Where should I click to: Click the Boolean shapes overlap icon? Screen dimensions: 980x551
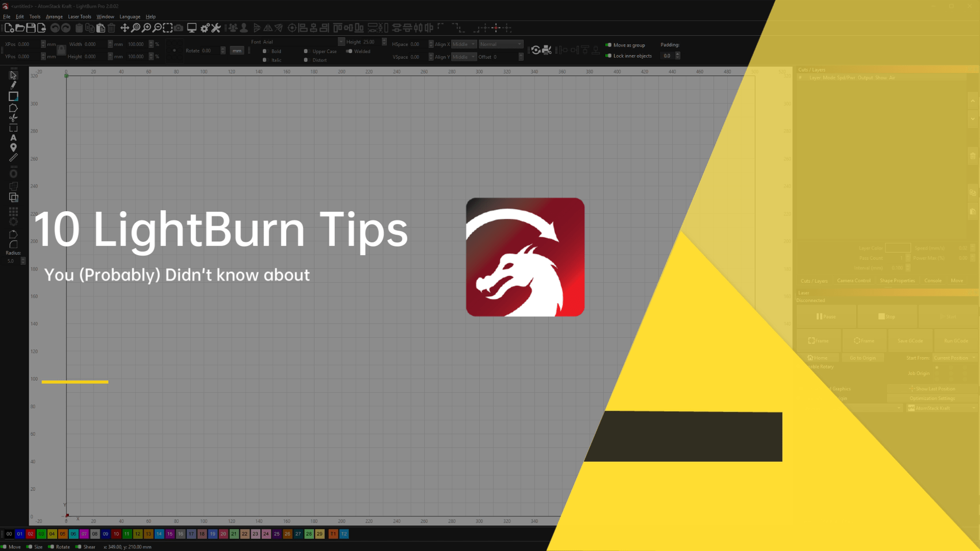(x=13, y=197)
